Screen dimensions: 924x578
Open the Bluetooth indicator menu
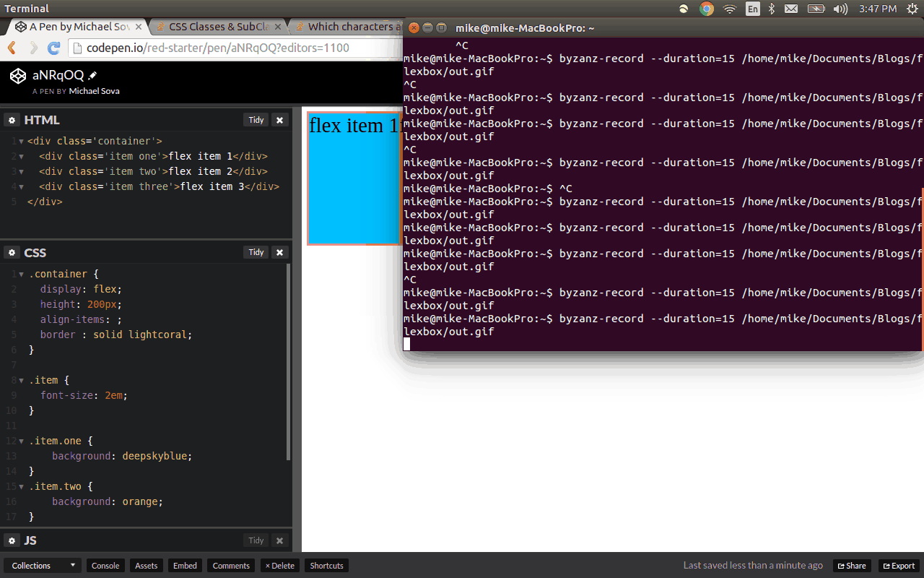pyautogui.click(x=771, y=9)
